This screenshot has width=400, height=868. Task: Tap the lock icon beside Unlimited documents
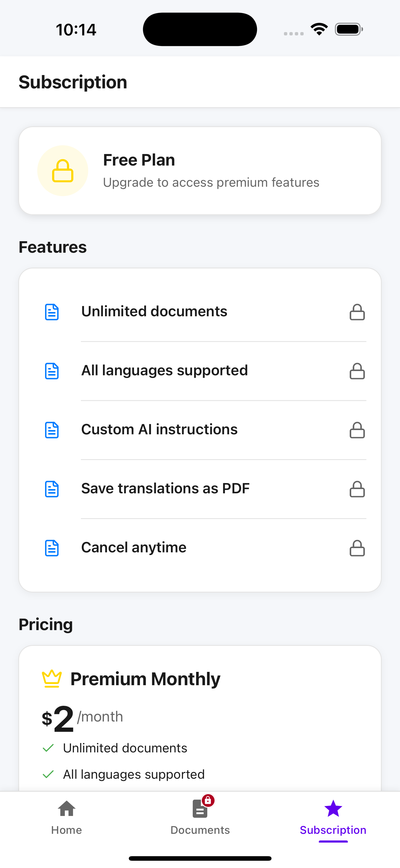coord(357,312)
